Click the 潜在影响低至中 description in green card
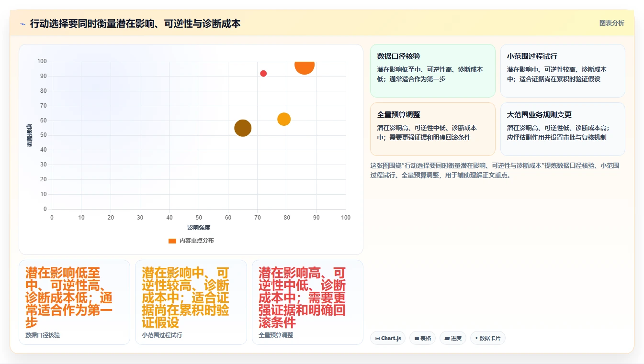The width and height of the screenshot is (644, 364). [x=430, y=74]
